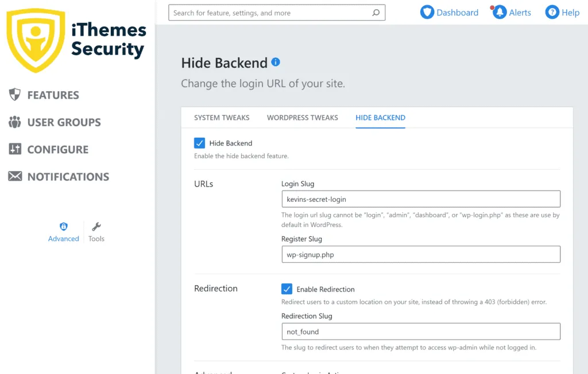Check Alerts via the bell icon
This screenshot has height=374, width=588.
point(500,11)
